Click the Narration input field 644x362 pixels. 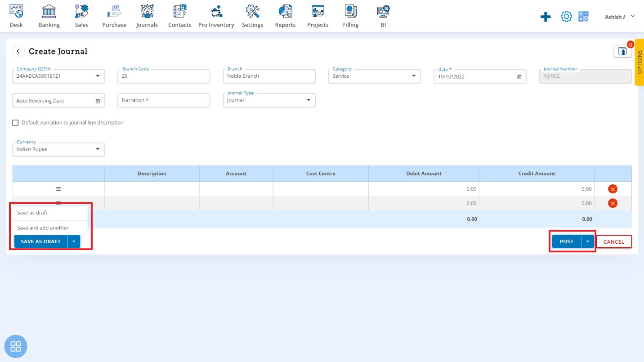pos(164,100)
